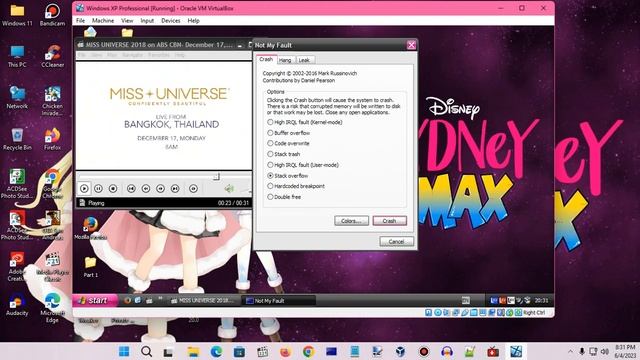The width and height of the screenshot is (640, 360).
Task: Open the VirtualBox Input menu
Action: tap(147, 20)
